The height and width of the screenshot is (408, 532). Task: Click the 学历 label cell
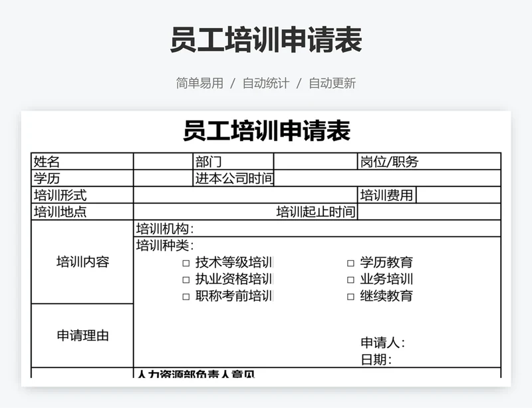click(82, 178)
